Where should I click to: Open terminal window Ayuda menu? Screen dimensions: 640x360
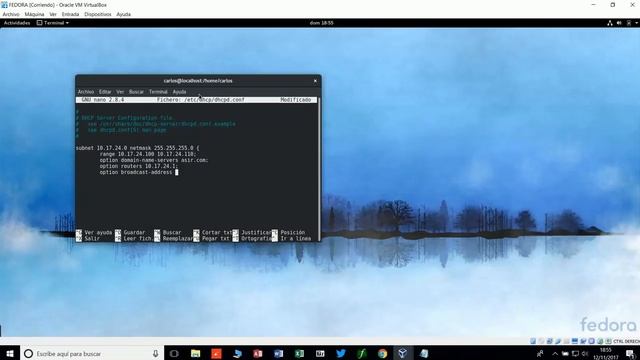[x=179, y=92]
